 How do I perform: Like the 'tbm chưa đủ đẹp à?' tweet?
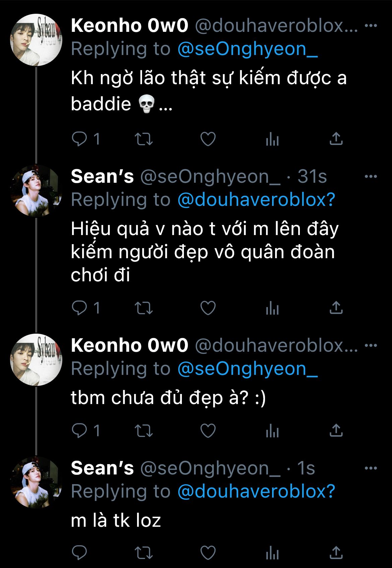pyautogui.click(x=208, y=431)
